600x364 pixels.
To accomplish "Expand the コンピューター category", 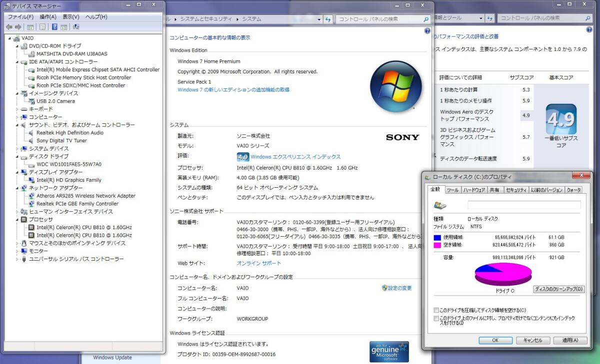I will pos(17,117).
